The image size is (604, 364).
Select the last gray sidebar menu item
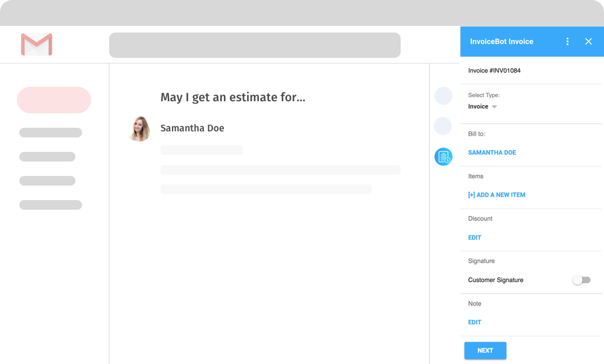pyautogui.click(x=51, y=205)
